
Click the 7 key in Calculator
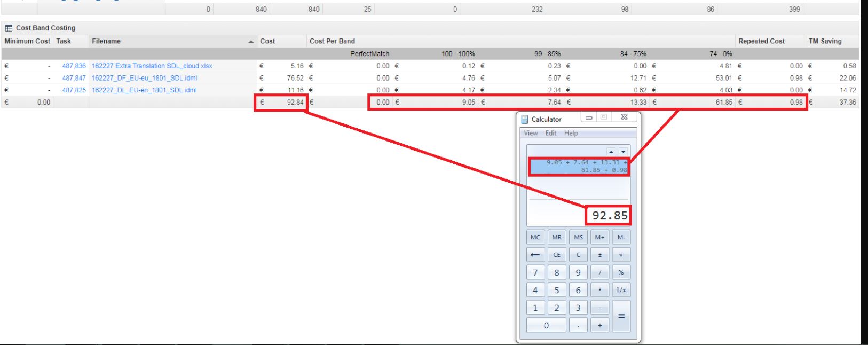point(535,272)
